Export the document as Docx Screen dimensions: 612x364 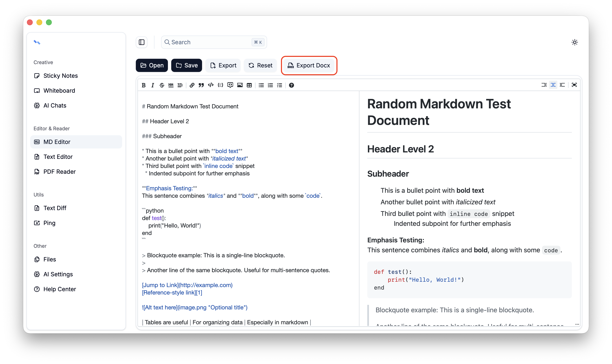309,65
